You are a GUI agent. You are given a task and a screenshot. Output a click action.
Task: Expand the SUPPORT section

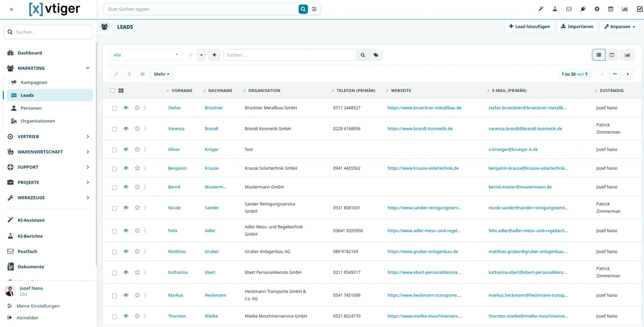point(87,167)
